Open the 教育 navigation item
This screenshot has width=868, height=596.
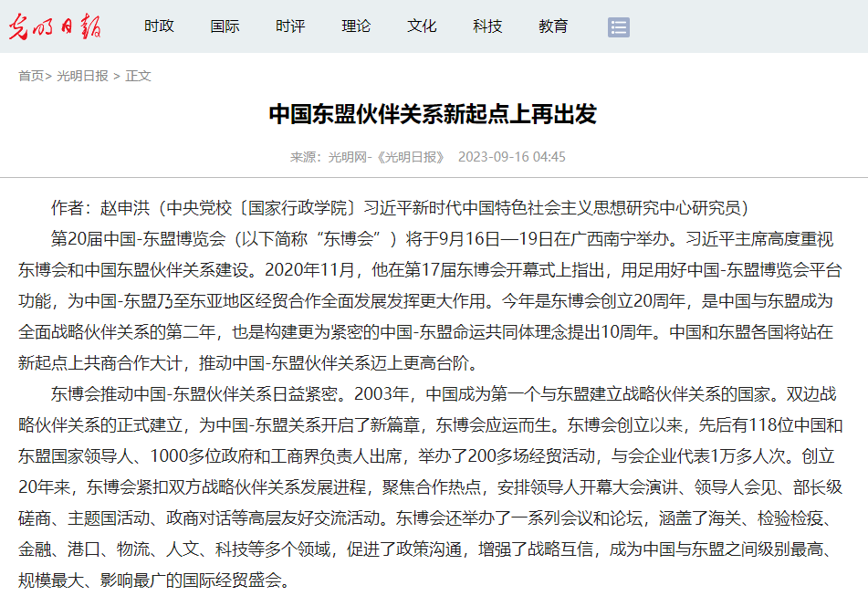coord(553,26)
